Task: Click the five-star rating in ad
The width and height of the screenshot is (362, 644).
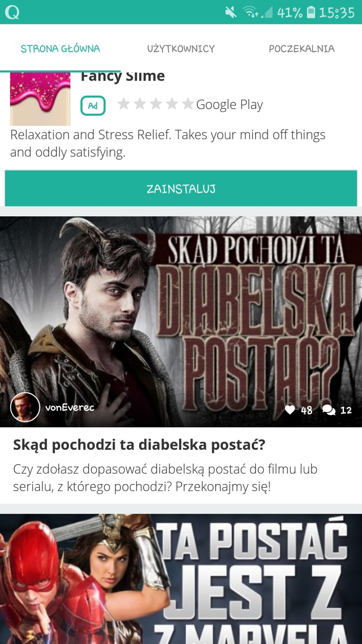Action: 156,104
